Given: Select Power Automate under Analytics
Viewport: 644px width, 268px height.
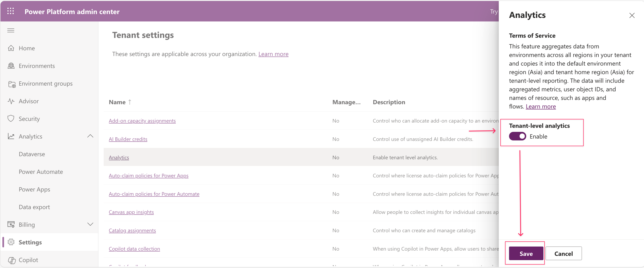Looking at the screenshot, I should (41, 172).
